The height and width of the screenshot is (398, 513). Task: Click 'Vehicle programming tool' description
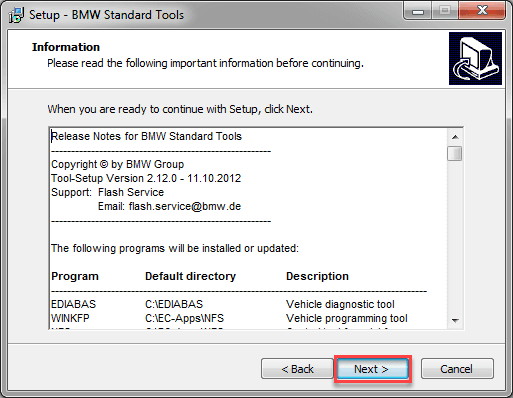click(x=347, y=318)
